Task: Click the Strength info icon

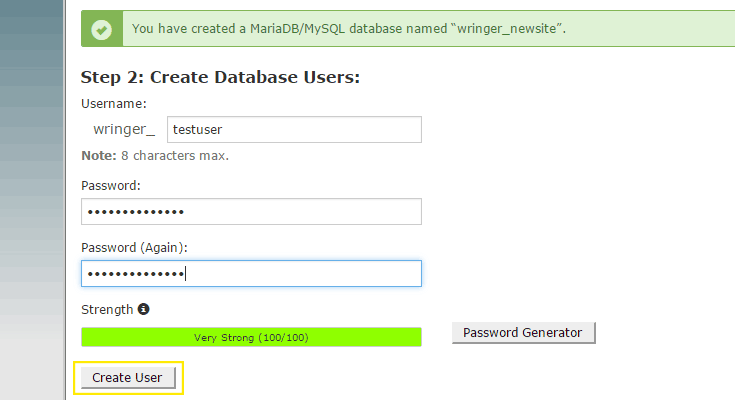Action: pos(143,309)
